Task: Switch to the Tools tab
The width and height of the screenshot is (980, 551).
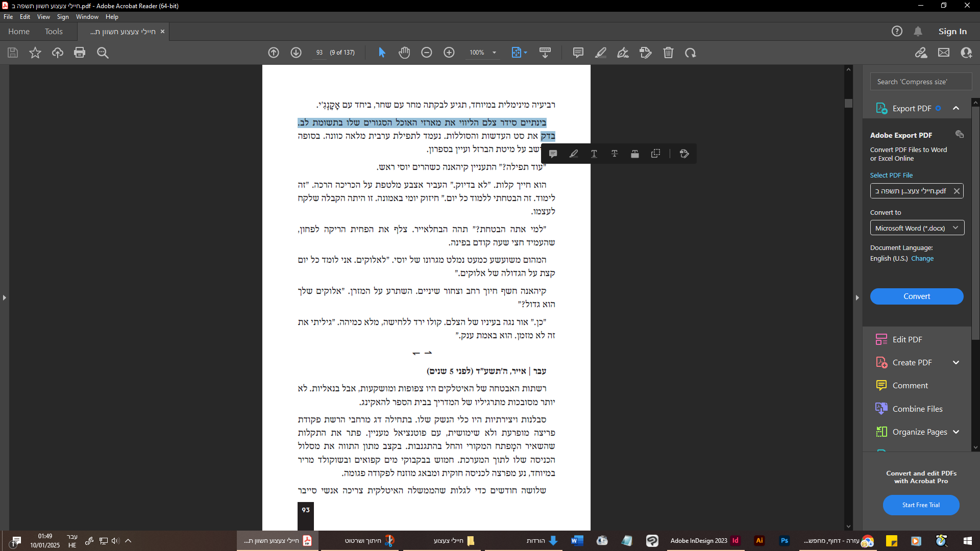Action: point(54,32)
